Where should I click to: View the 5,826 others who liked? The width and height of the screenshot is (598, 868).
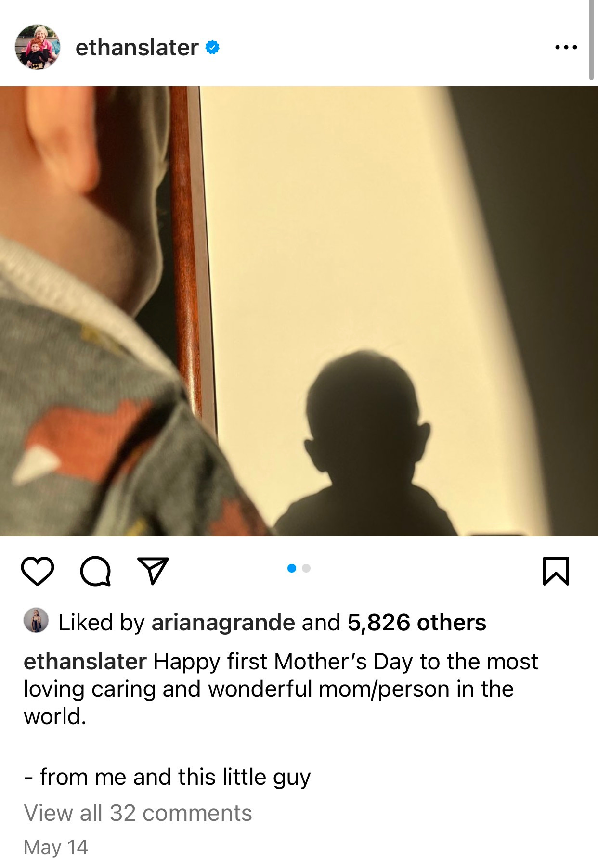(416, 623)
